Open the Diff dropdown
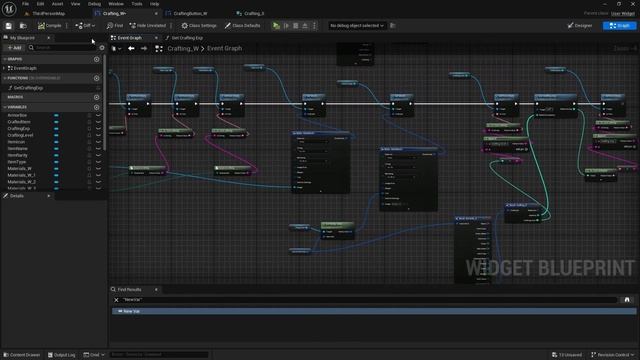 click(x=85, y=26)
